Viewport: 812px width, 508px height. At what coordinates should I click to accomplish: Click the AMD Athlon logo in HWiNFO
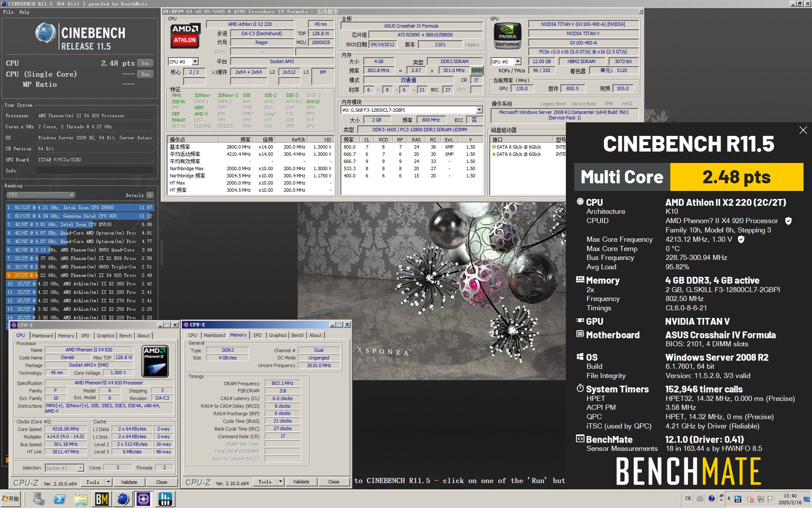(185, 36)
